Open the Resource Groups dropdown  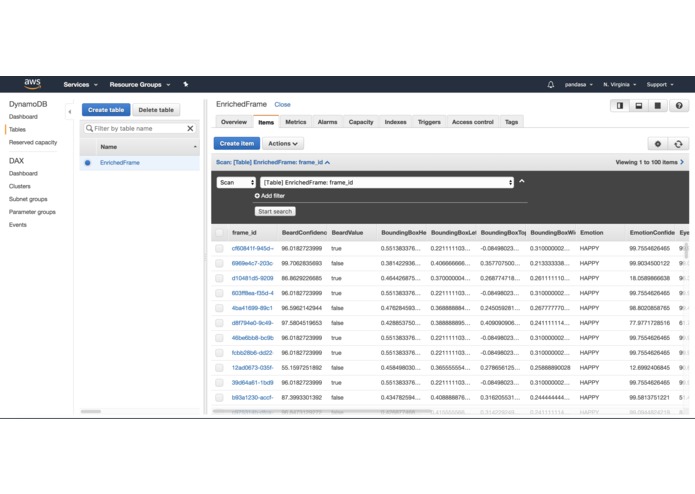coord(140,84)
